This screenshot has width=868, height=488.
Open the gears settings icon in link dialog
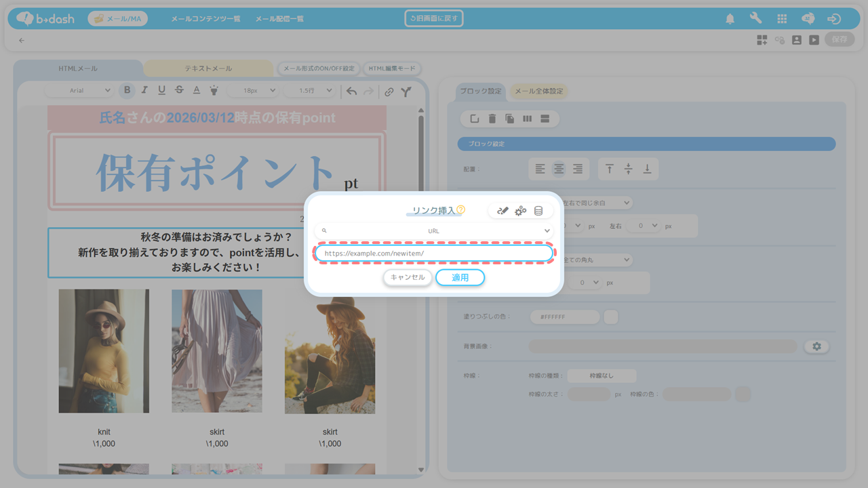[520, 211]
